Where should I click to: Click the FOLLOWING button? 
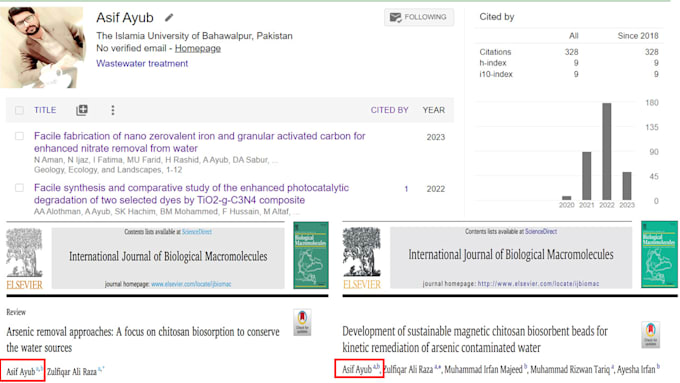coord(419,17)
